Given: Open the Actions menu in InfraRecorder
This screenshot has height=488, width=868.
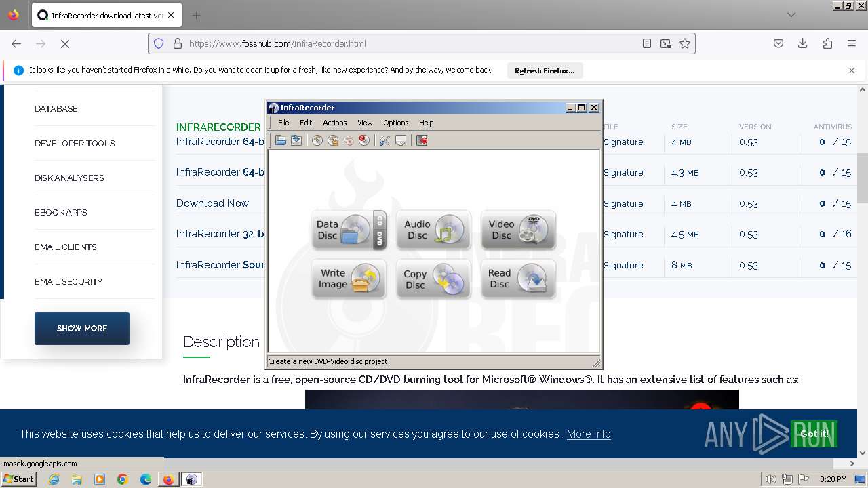Looking at the screenshot, I should (334, 123).
